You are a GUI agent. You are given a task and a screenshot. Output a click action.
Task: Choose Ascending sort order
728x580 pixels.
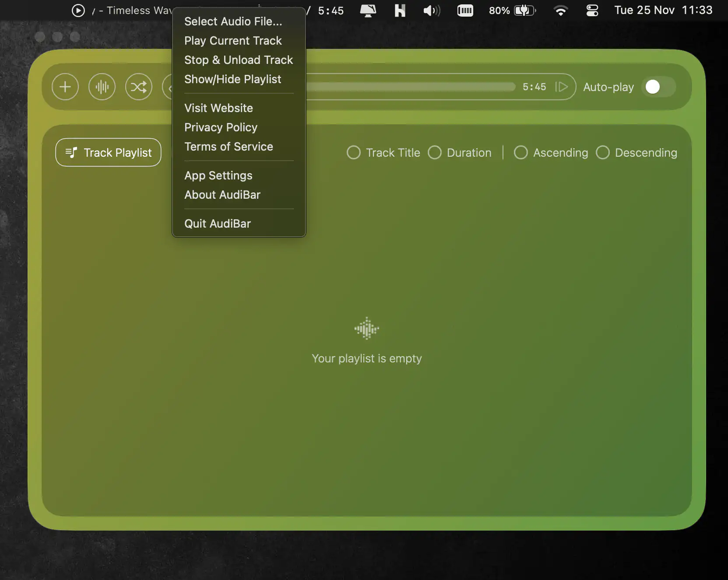point(521,152)
